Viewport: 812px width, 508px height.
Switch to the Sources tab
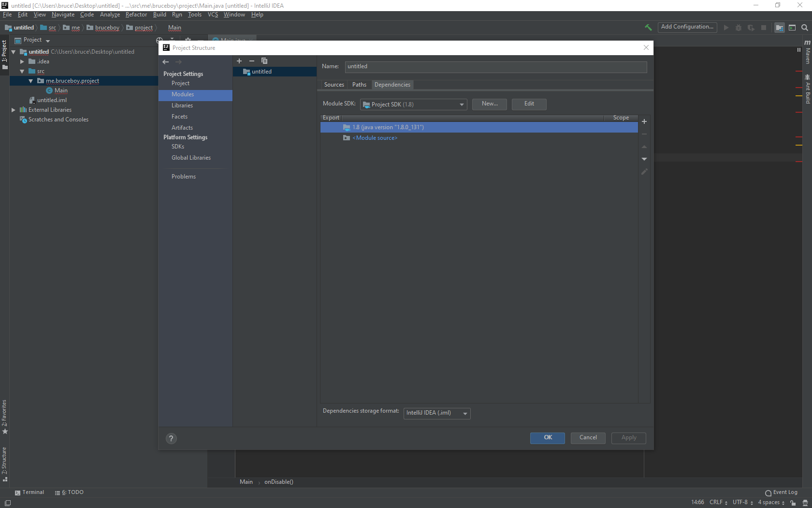pyautogui.click(x=334, y=85)
